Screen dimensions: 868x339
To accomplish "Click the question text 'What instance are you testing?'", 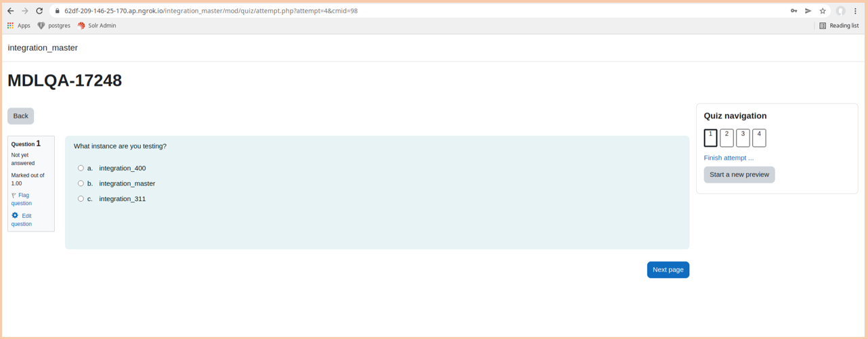I will tap(120, 146).
